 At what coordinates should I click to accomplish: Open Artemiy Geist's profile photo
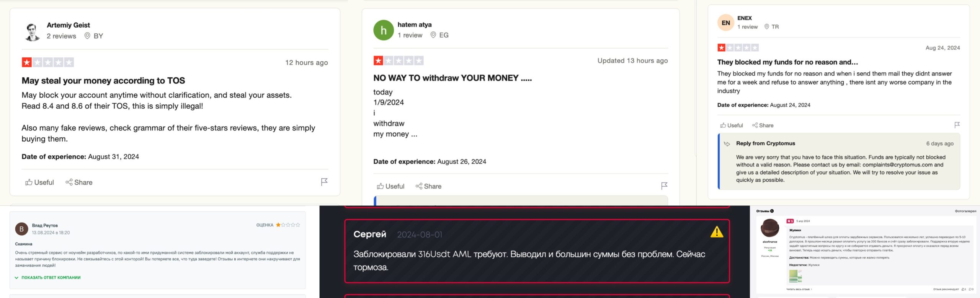pos(32,32)
